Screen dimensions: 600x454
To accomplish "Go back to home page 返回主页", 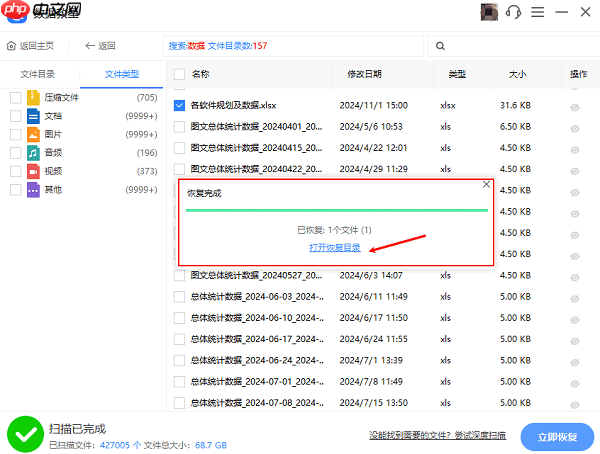I will point(31,46).
